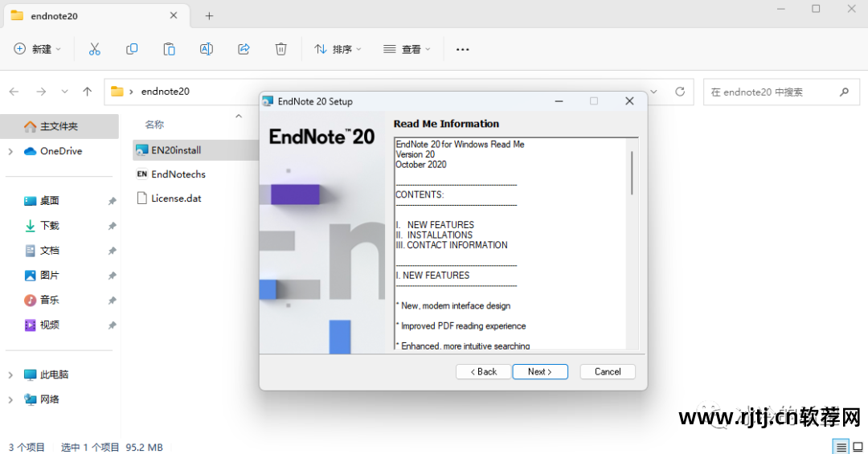Select the endnote20 window tab

(88, 15)
